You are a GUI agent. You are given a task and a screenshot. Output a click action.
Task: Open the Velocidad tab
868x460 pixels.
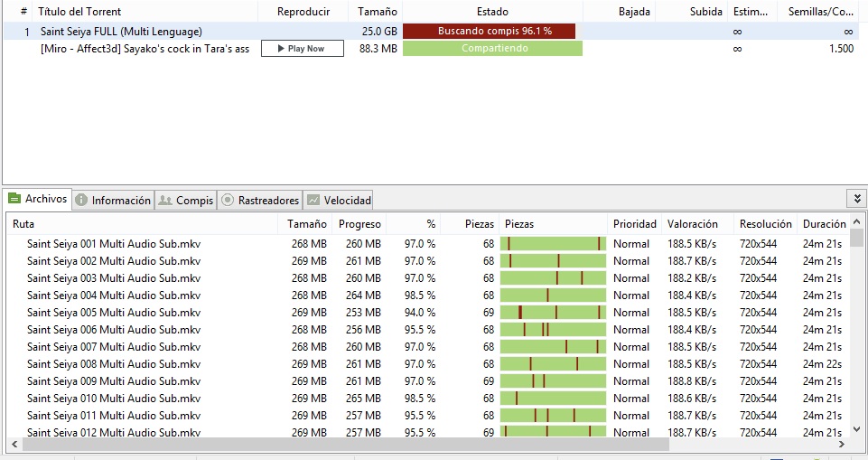(x=339, y=200)
